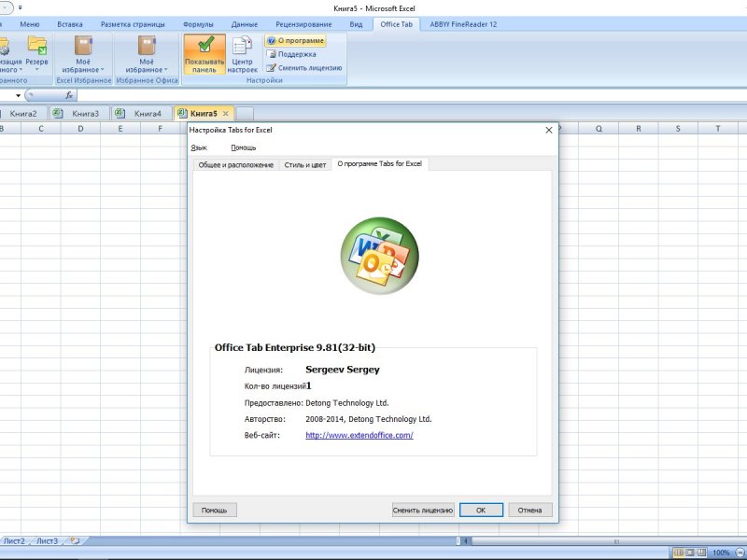
Task: Open the Quick Access Toolbar customize dropdown
Action: pyautogui.click(x=21, y=8)
